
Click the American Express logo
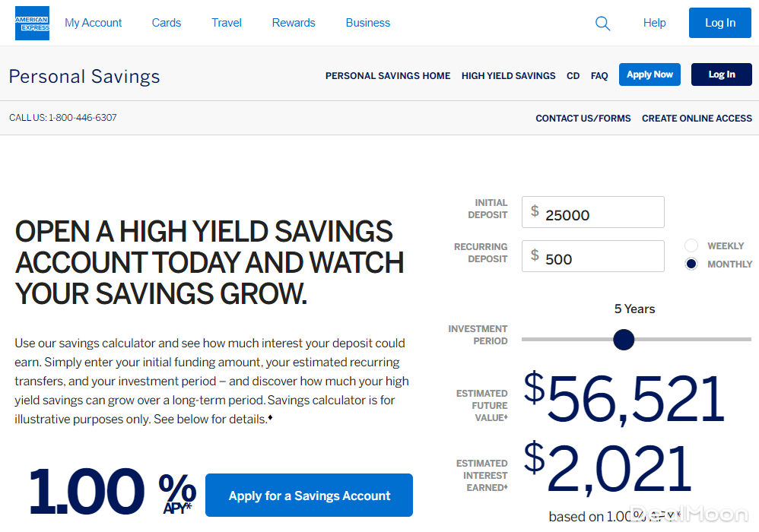click(32, 23)
